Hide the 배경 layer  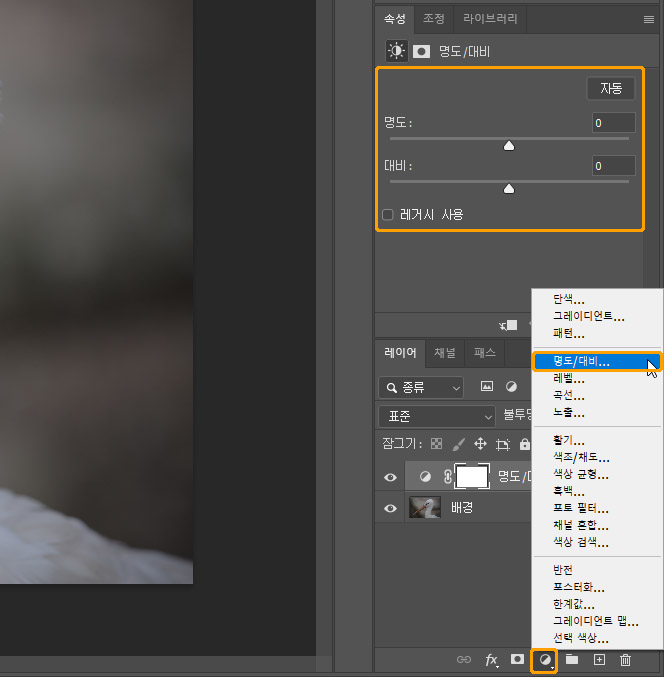tap(390, 508)
